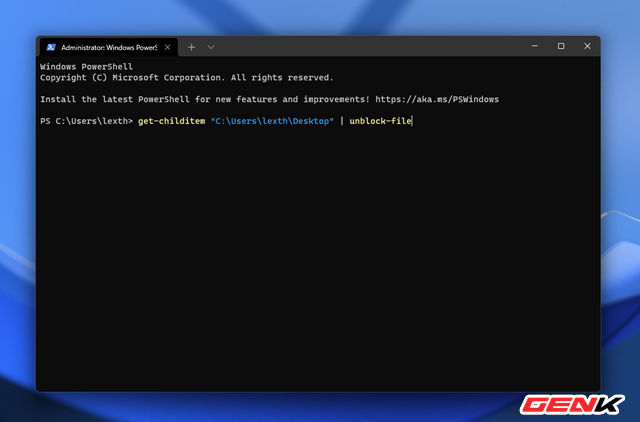Click the Windows PowerShell header line

(x=87, y=67)
